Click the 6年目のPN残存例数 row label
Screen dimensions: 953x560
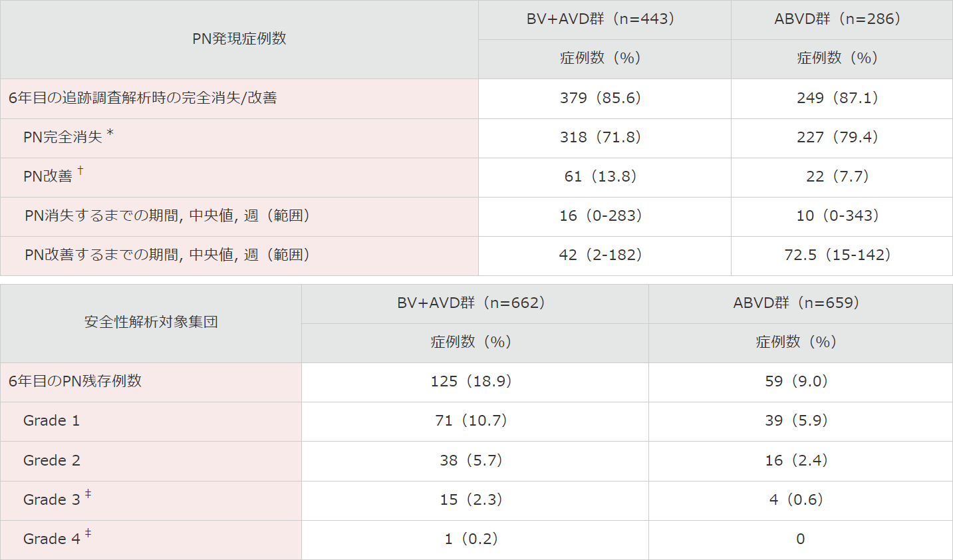pos(151,382)
